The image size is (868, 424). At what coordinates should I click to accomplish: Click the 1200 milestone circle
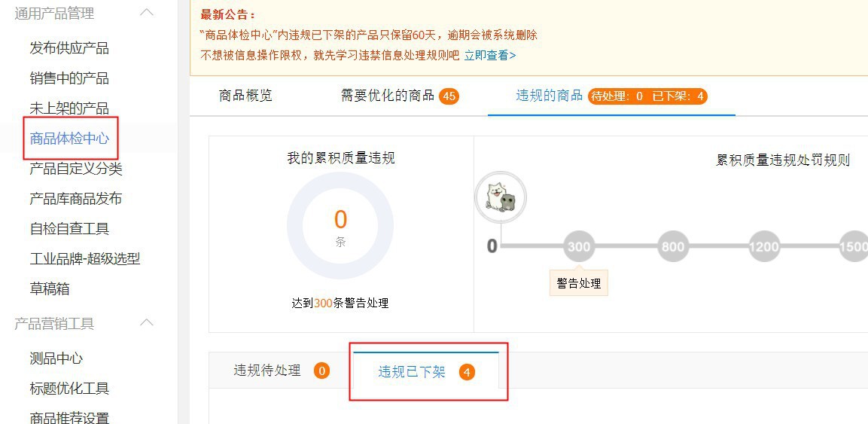click(x=764, y=246)
